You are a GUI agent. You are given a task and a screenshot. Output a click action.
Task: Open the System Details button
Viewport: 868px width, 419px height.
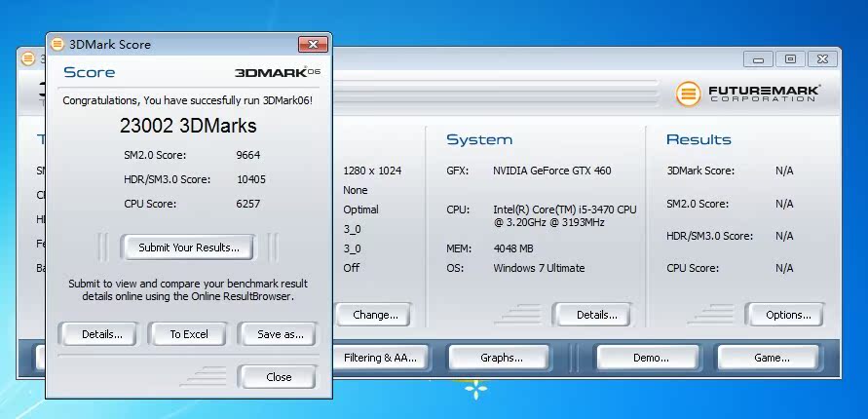(596, 315)
